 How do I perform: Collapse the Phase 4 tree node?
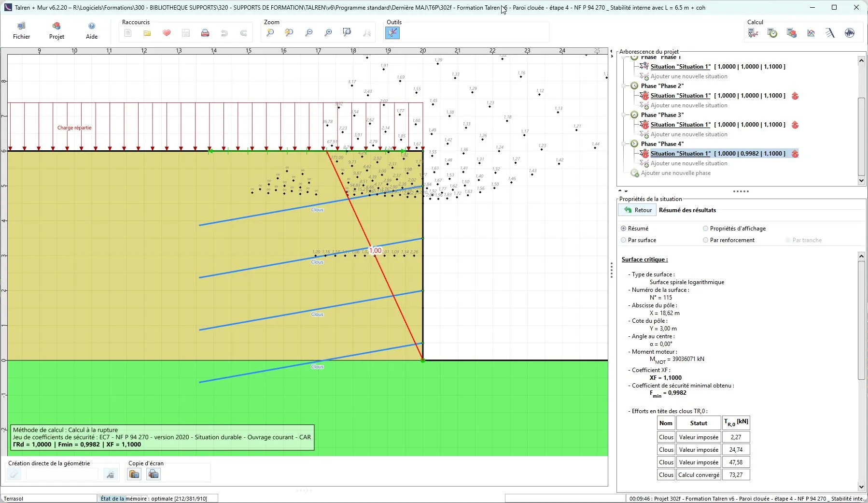point(624,144)
